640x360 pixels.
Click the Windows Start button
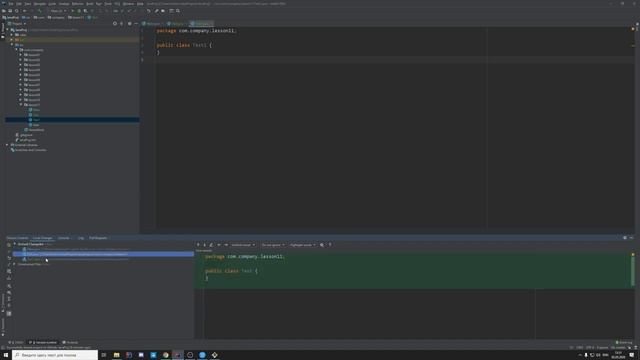click(x=6, y=355)
